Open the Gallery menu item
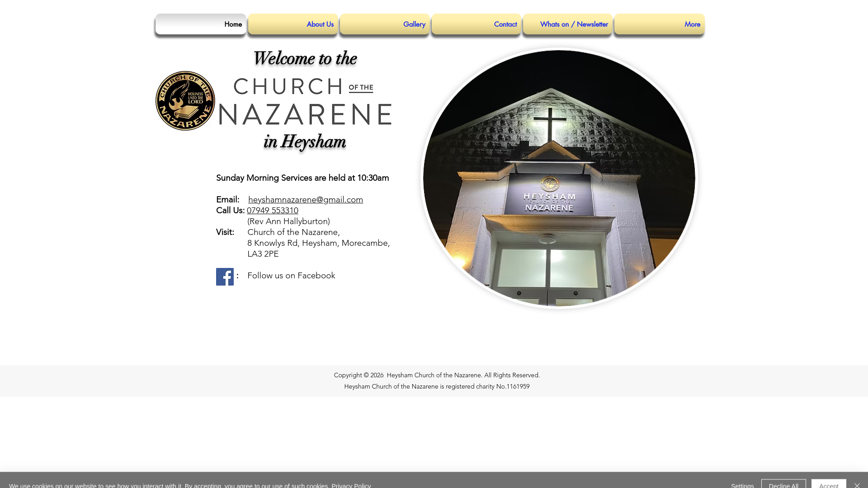This screenshot has height=488, width=868. [x=385, y=24]
